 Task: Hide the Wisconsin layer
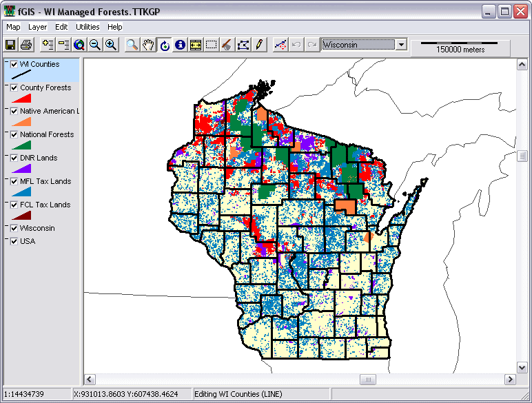(x=14, y=228)
